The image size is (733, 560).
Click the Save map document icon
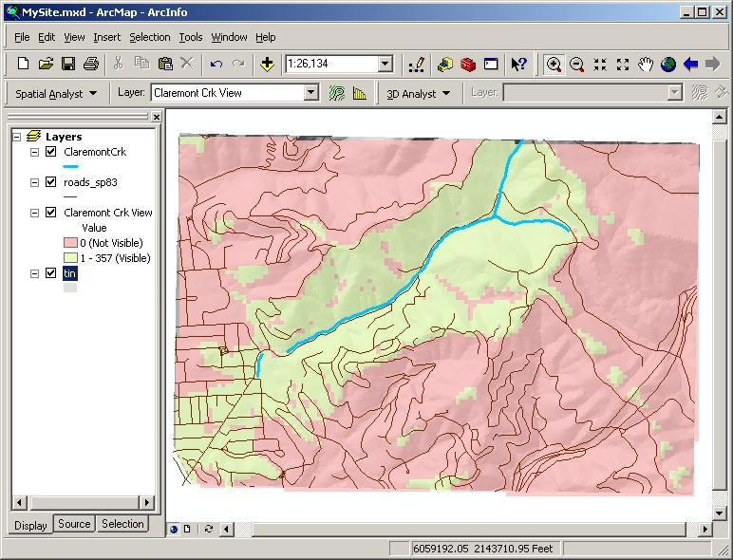coord(67,64)
